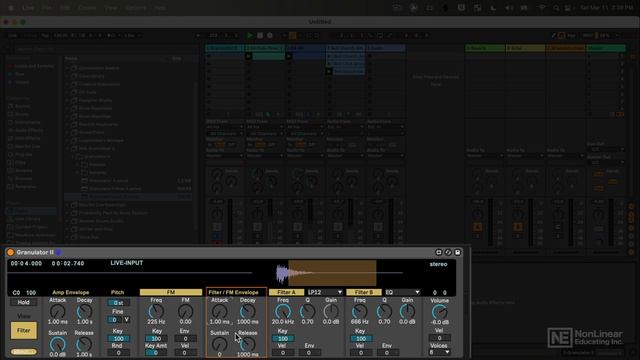This screenshot has height=360, width=640.
Task: Click the Filter B Vel field
Action: (360, 353)
